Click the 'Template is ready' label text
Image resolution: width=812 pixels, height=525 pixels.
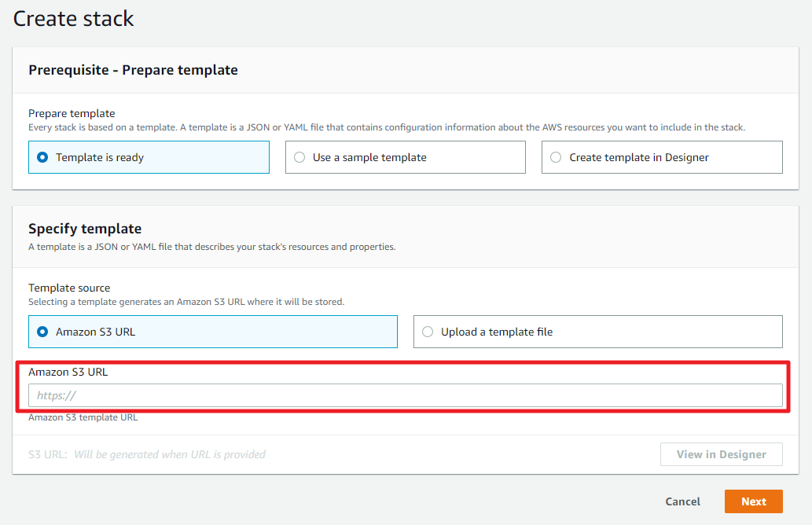pyautogui.click(x=100, y=157)
